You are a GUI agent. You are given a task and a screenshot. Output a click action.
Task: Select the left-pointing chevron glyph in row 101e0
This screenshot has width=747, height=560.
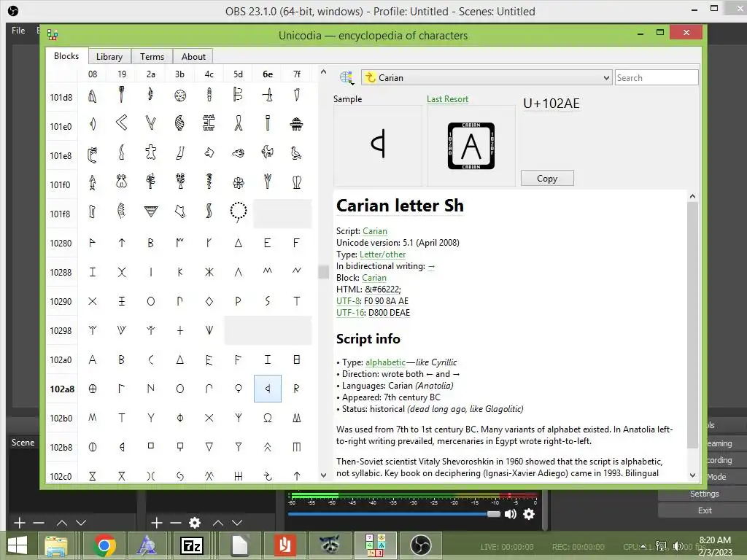[x=122, y=123]
